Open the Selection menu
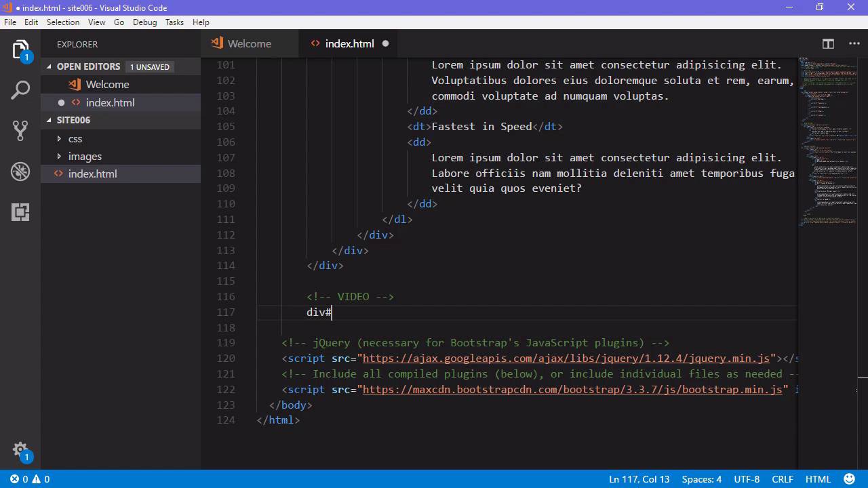868x488 pixels. pyautogui.click(x=63, y=22)
